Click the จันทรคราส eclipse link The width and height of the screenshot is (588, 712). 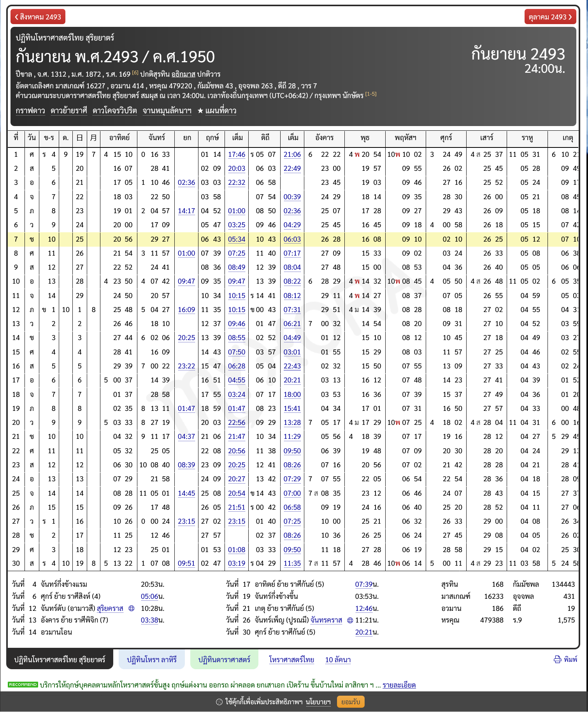pyautogui.click(x=326, y=621)
